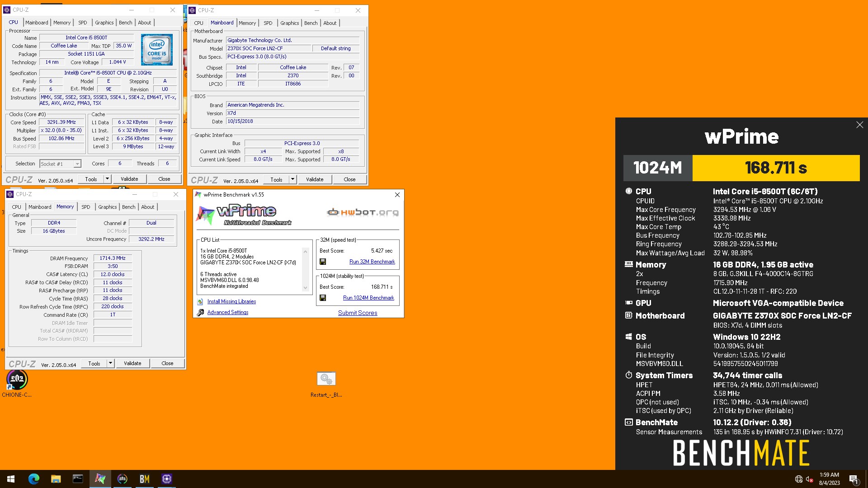
Task: Click network globe icon in tray
Action: 799,479
